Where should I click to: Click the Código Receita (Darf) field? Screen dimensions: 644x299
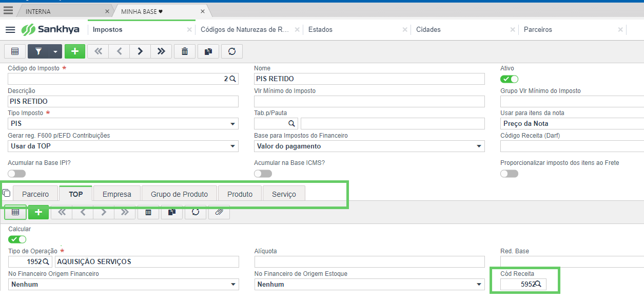point(572,146)
